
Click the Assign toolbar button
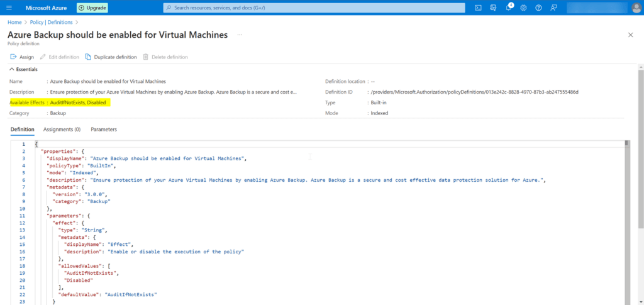coord(22,57)
